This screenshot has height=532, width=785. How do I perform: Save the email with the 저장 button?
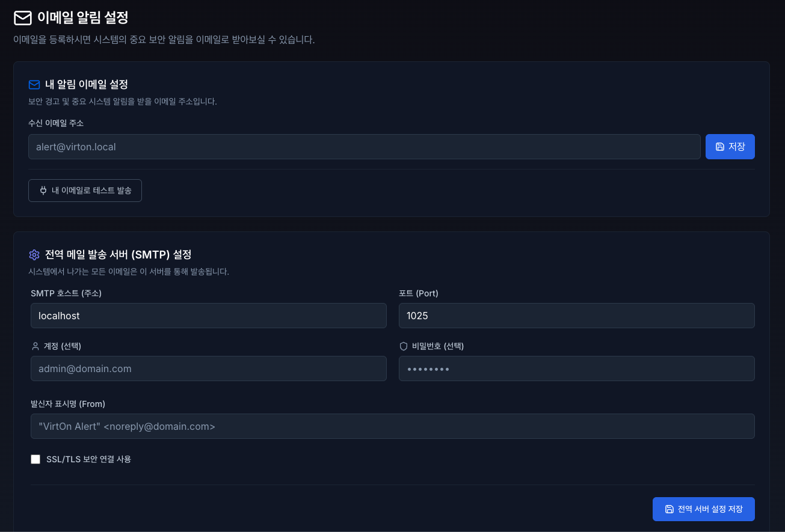coord(730,147)
